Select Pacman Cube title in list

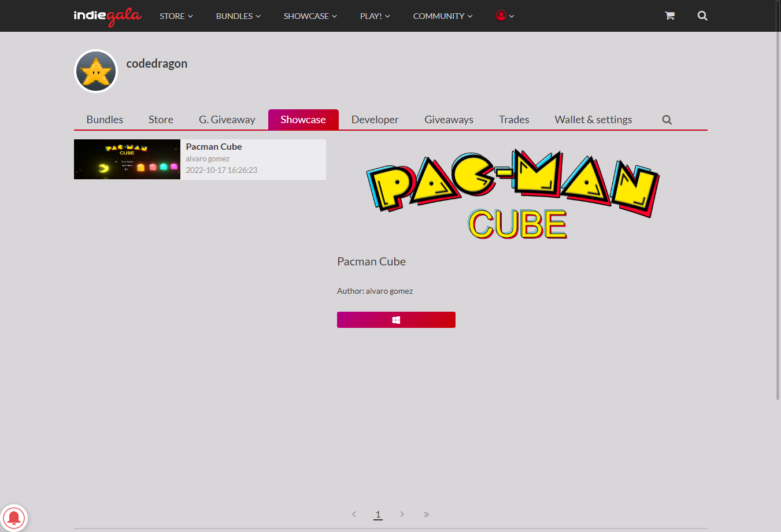(214, 147)
